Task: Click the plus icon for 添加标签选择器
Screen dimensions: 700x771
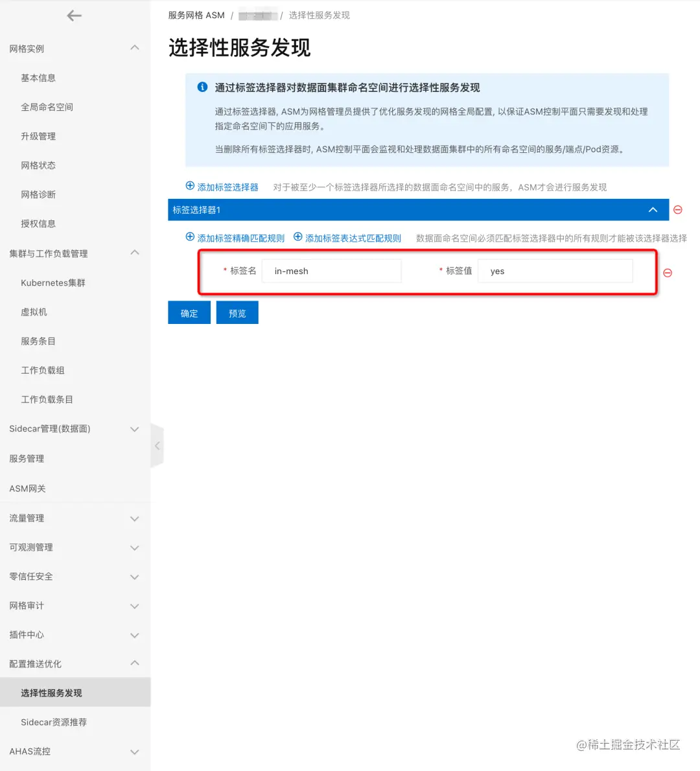Action: [x=190, y=186]
